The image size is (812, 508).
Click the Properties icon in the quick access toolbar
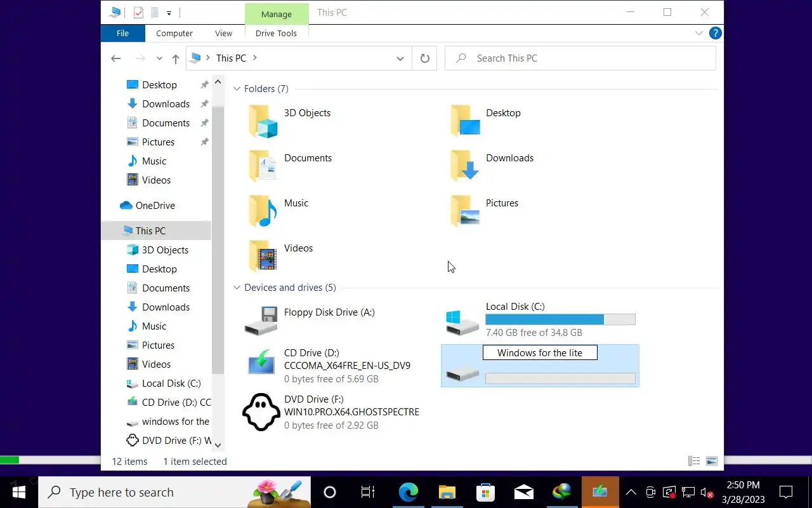(138, 13)
